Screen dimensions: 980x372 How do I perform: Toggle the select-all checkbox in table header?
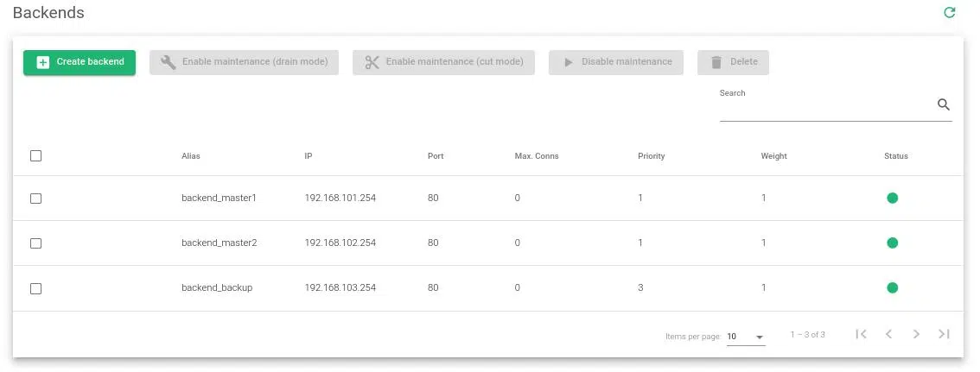tap(36, 156)
